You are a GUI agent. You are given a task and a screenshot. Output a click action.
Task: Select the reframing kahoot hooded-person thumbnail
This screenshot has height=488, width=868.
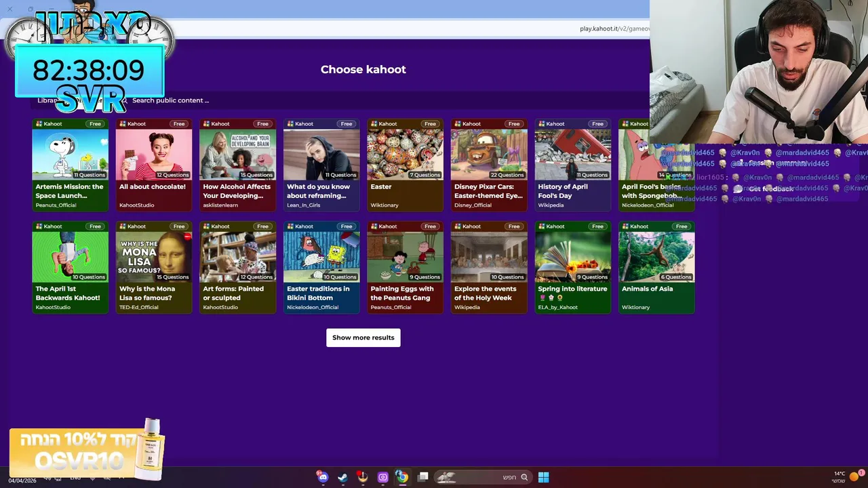click(x=321, y=155)
